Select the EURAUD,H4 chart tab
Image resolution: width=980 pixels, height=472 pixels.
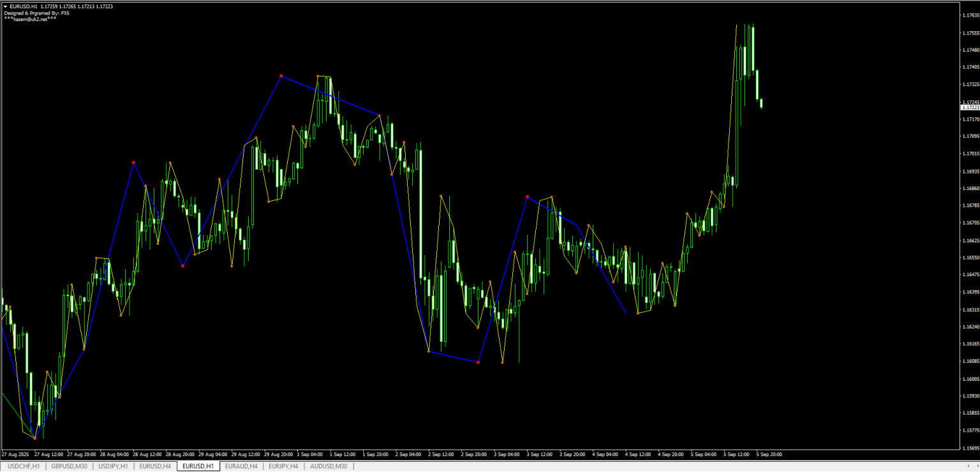(241, 466)
